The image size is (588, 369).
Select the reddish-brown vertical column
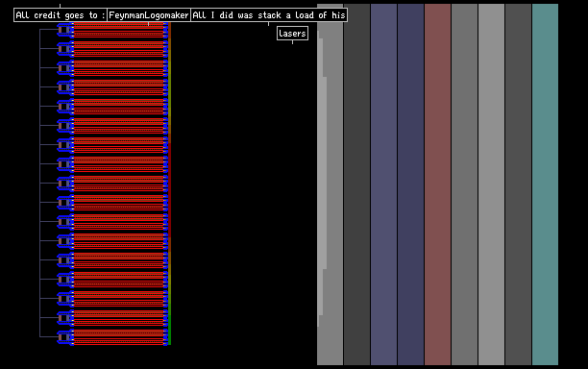(437, 184)
